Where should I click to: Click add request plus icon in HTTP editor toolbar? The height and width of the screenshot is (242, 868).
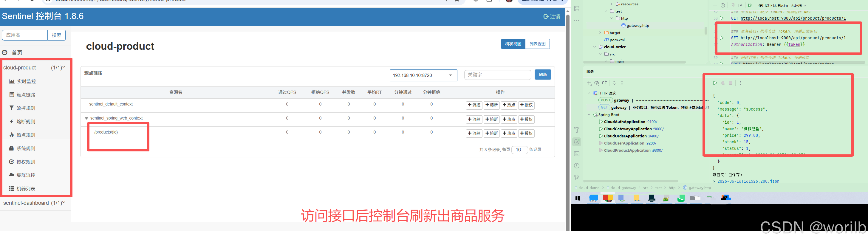click(715, 5)
